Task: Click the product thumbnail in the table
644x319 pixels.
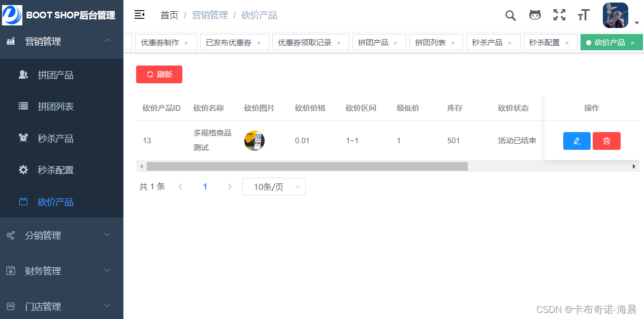Action: (x=254, y=141)
